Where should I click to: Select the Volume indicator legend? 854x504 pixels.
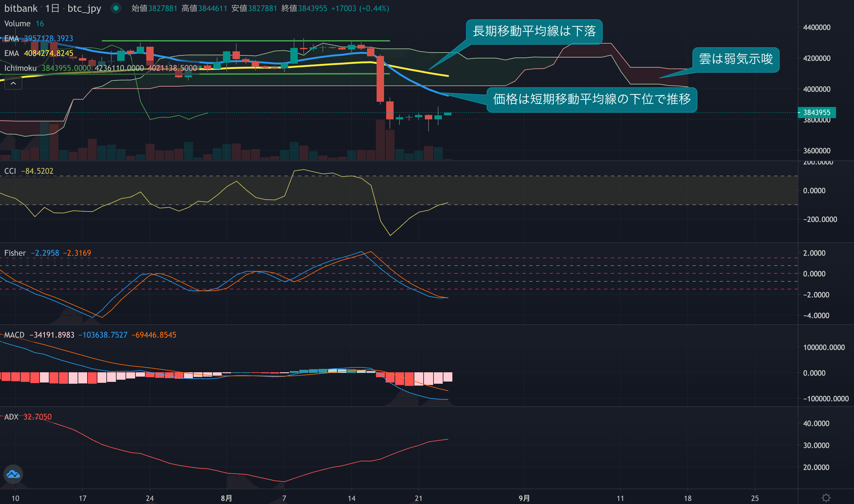17,24
